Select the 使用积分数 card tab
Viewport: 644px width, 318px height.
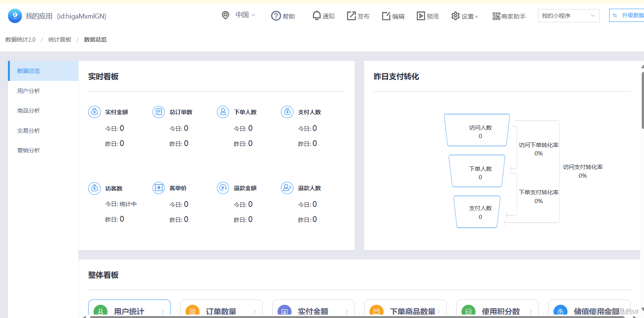pyautogui.click(x=497, y=308)
